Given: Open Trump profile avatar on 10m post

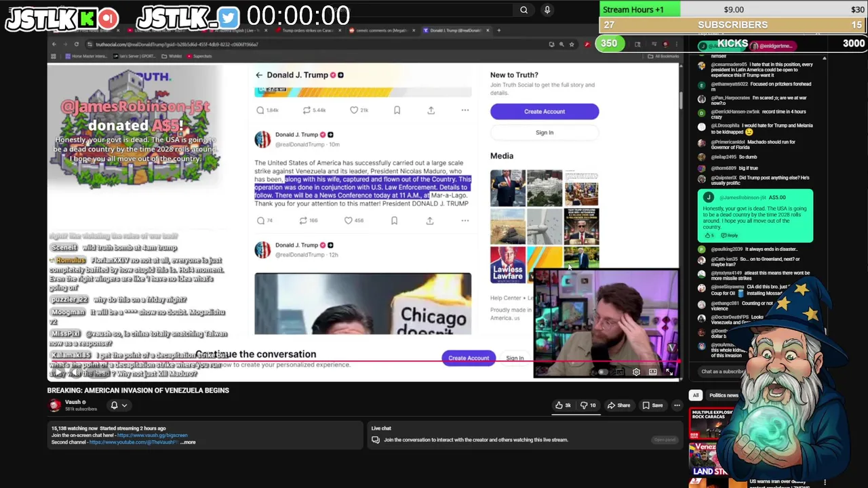Looking at the screenshot, I should [262, 140].
